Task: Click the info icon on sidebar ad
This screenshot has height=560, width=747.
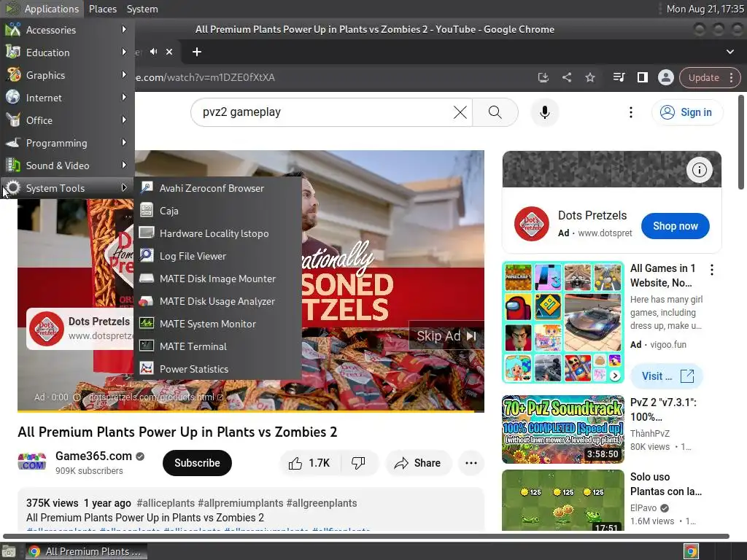Action: coord(699,169)
